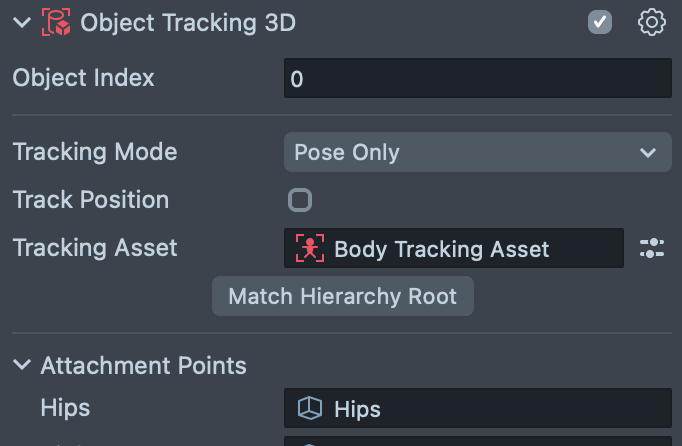The image size is (682, 446).
Task: Click the Hips attachment point field
Action: pos(477,408)
